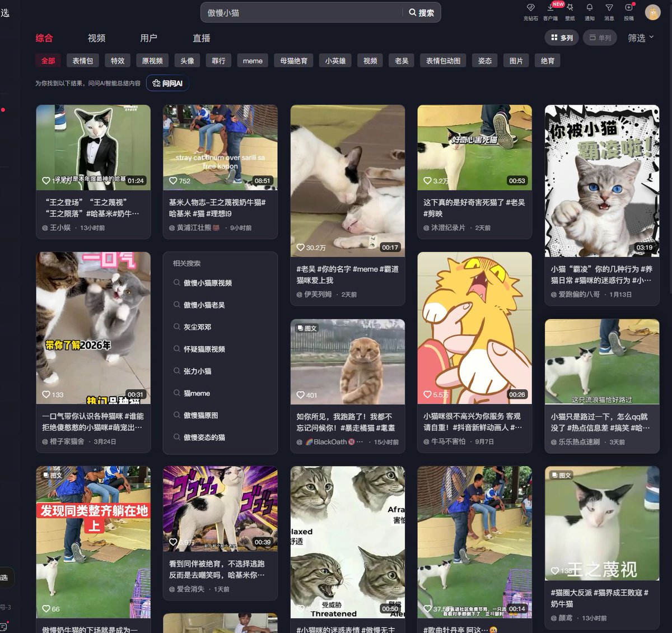Like the video showing 30.2万 likes
Viewport: 672px width, 633px height.
click(x=301, y=248)
